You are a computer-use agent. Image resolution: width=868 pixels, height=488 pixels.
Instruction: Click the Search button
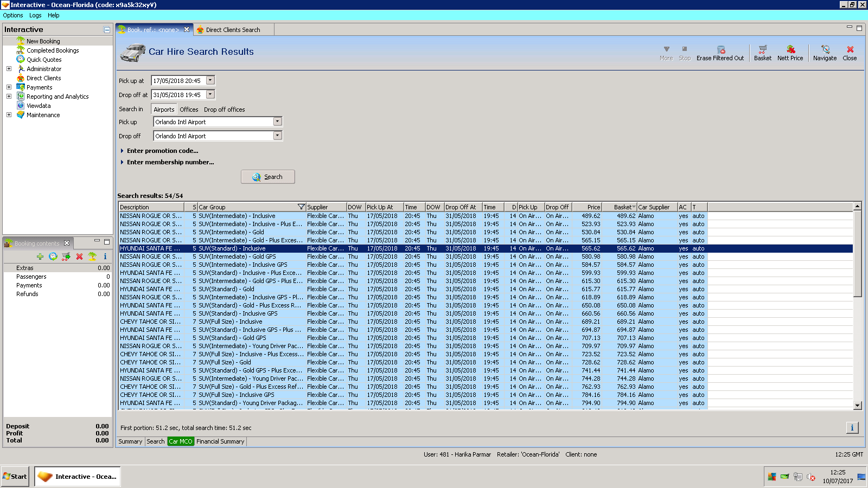coord(268,177)
